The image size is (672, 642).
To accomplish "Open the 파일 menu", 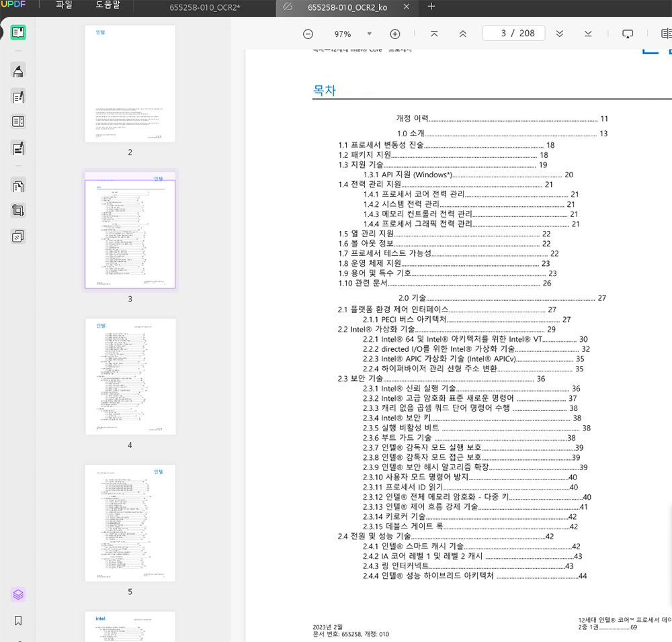I will pyautogui.click(x=64, y=5).
